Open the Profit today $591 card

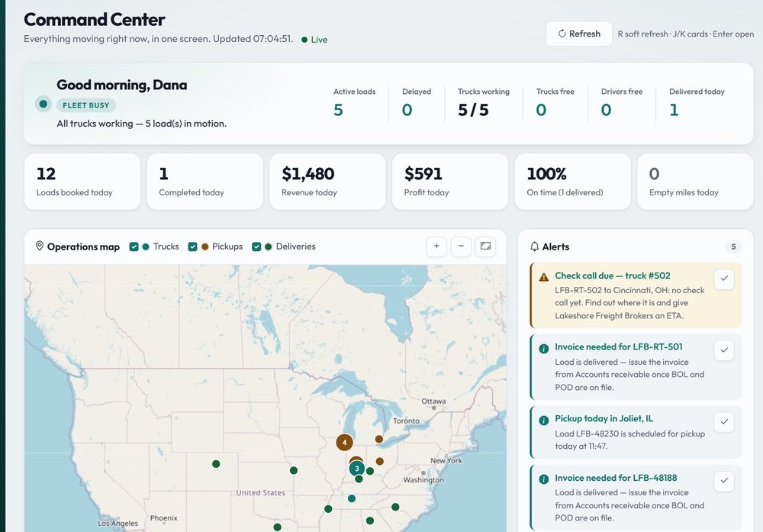450,182
